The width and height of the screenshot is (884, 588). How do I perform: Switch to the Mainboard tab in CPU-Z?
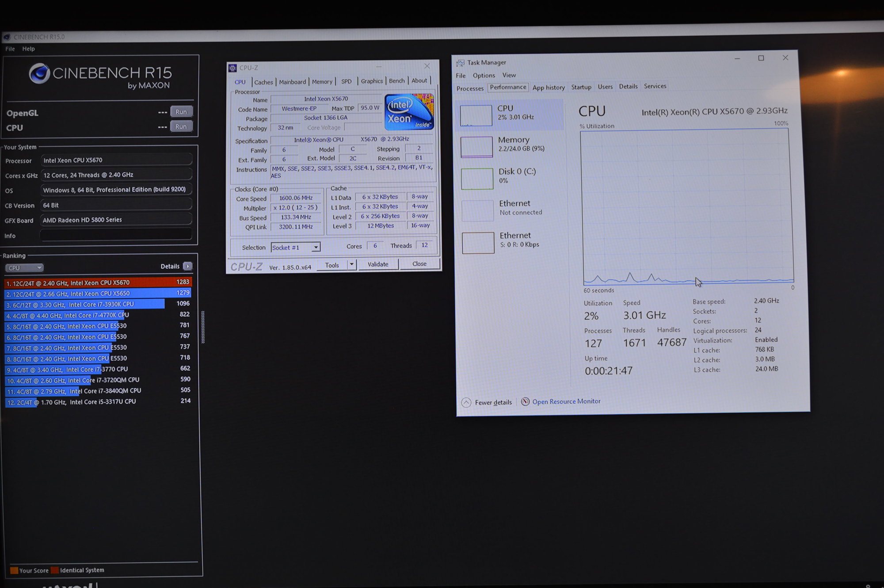coord(292,82)
